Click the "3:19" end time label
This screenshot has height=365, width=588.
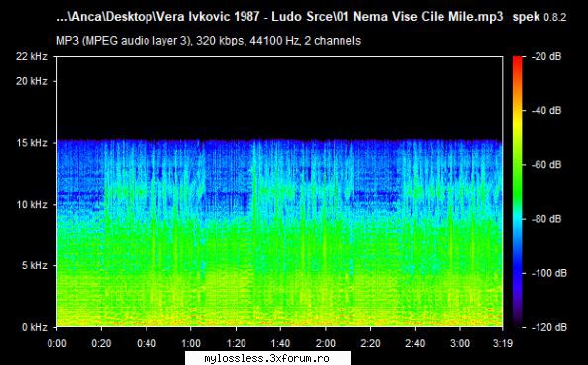click(502, 343)
